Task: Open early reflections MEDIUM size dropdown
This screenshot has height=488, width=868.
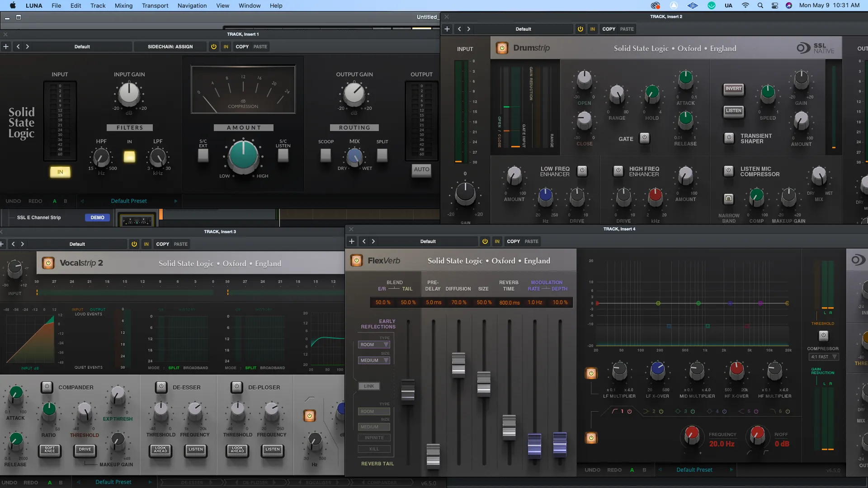Action: [x=374, y=361]
